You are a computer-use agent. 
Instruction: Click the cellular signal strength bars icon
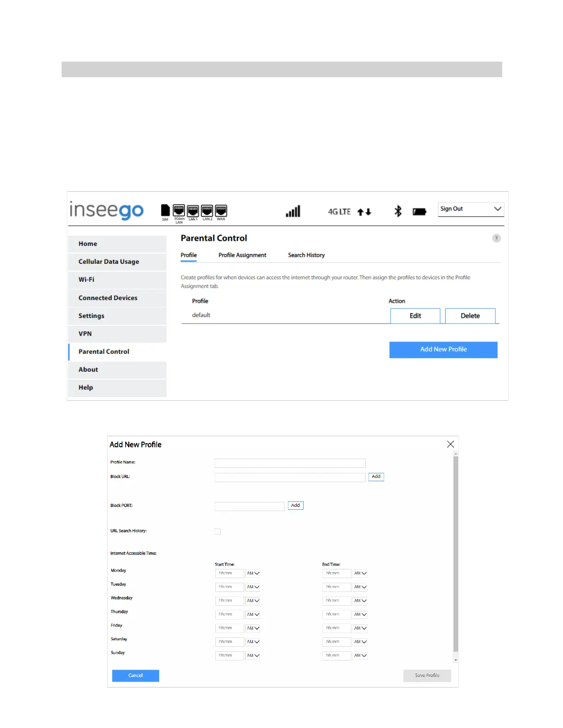pos(293,211)
